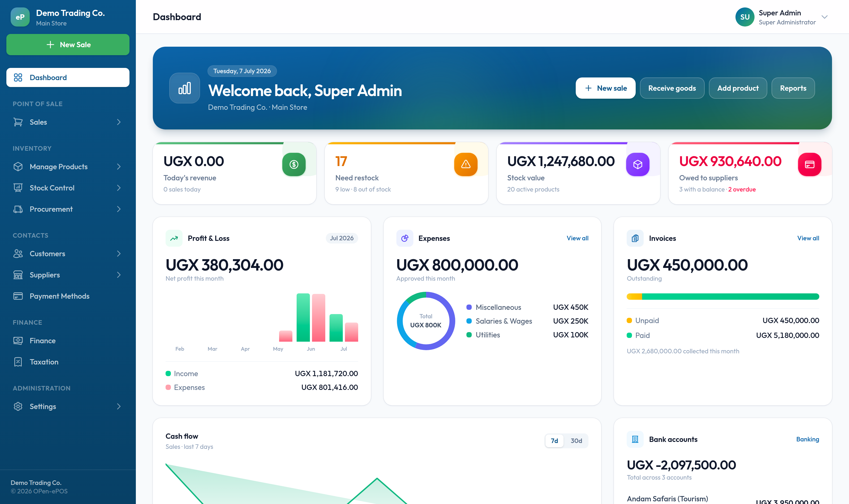Open Stock Control menu item
The image size is (849, 504).
(x=68, y=188)
